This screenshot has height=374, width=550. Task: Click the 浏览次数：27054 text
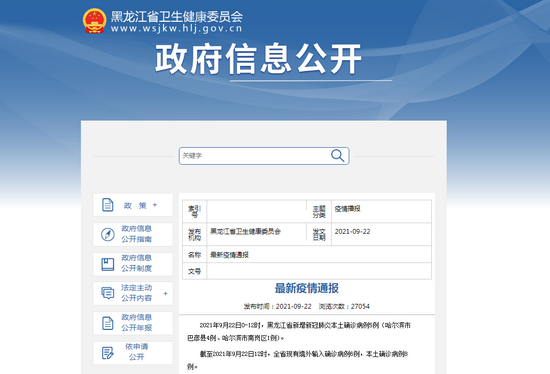tap(344, 306)
